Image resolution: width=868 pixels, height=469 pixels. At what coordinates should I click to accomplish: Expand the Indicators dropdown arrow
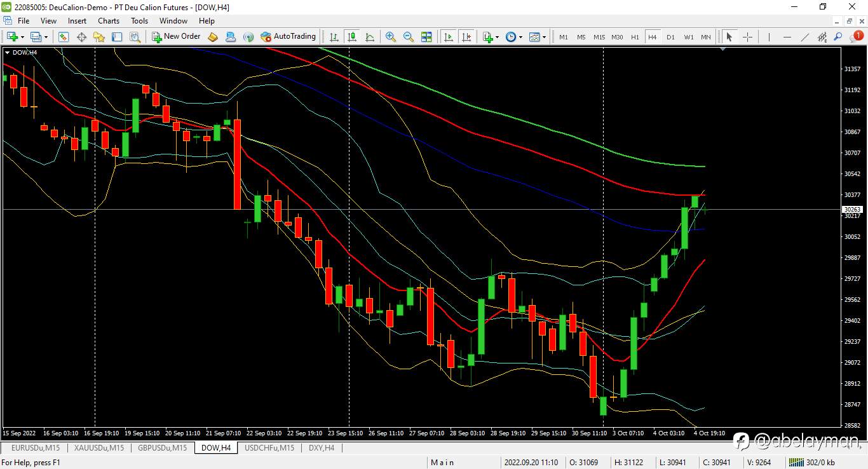[497, 37]
